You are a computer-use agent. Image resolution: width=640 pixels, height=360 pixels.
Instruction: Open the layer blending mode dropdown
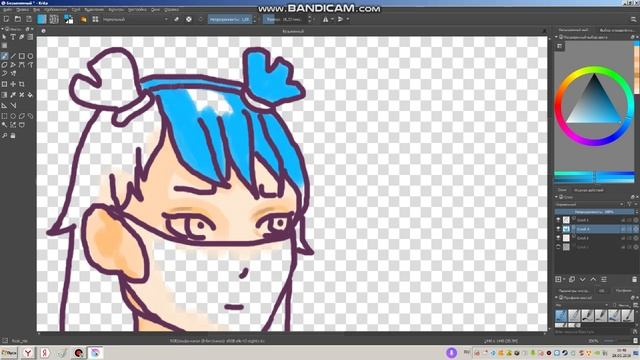click(x=589, y=204)
